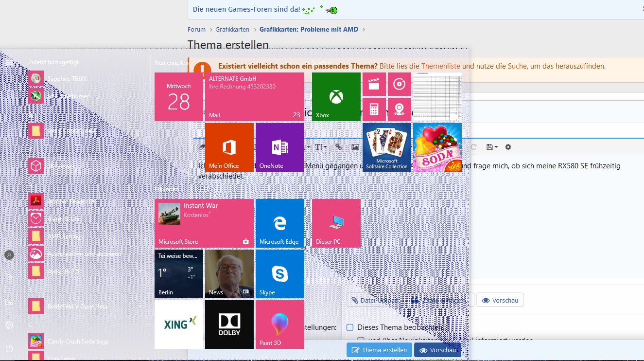This screenshot has height=361, width=644.
Task: Go to Grafikkarten breadcrumb
Action: [x=232, y=29]
